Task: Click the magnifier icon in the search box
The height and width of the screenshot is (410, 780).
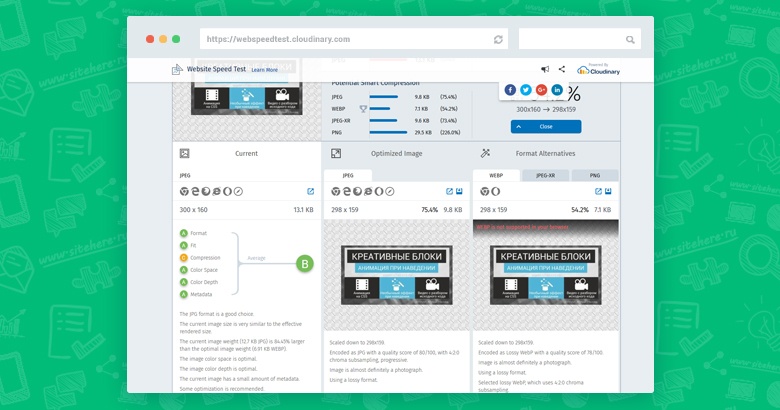Action: (630, 39)
